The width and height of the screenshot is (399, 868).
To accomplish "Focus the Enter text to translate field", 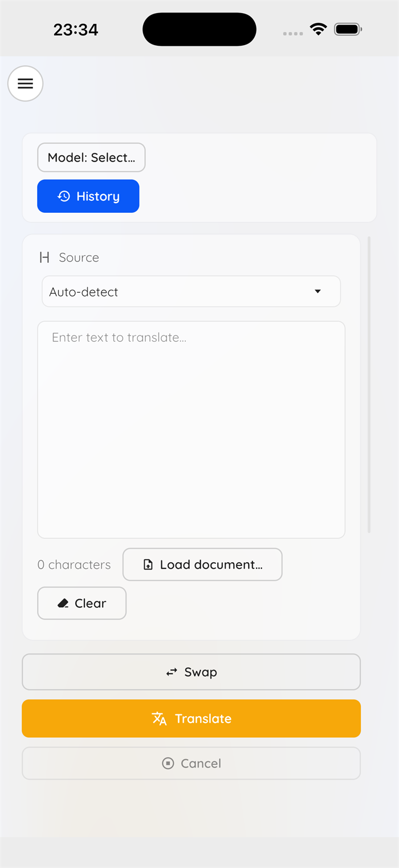I will tap(191, 430).
